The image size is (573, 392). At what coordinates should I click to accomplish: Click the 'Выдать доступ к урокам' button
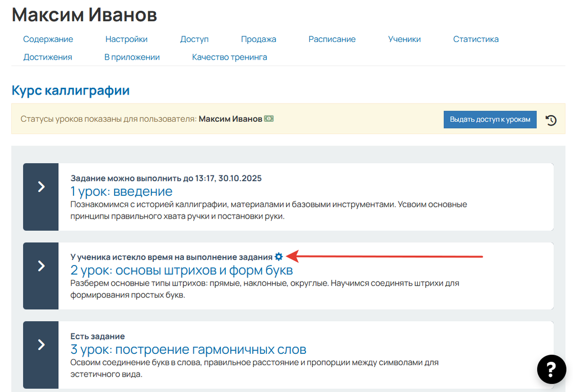tap(490, 119)
